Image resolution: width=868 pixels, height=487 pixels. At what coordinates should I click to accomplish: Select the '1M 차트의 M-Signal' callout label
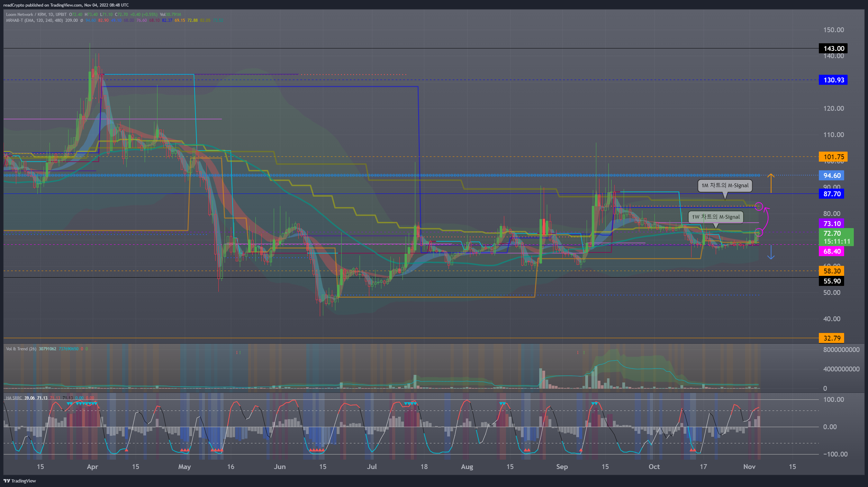725,186
